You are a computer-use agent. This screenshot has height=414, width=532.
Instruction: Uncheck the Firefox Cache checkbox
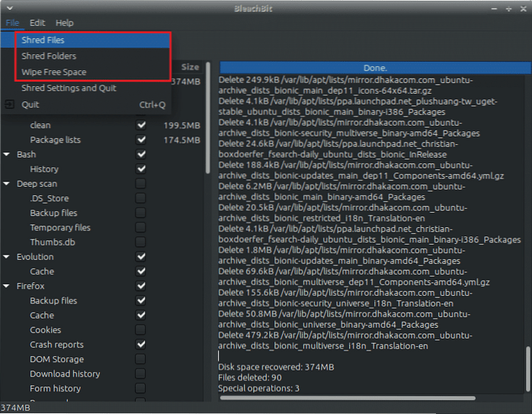[x=141, y=315]
